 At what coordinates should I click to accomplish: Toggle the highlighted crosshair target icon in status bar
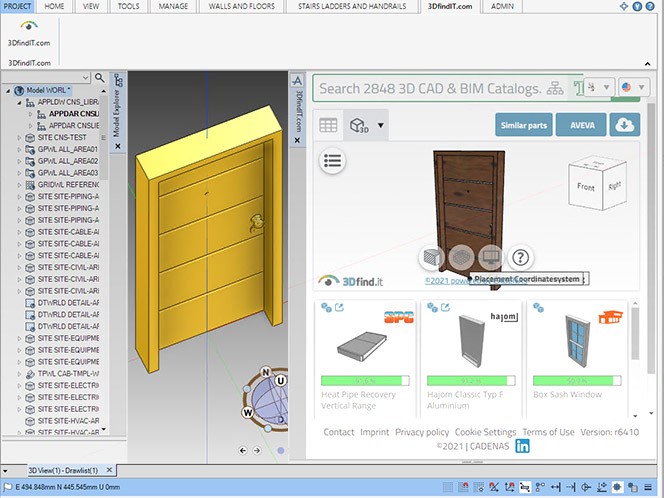click(617, 487)
